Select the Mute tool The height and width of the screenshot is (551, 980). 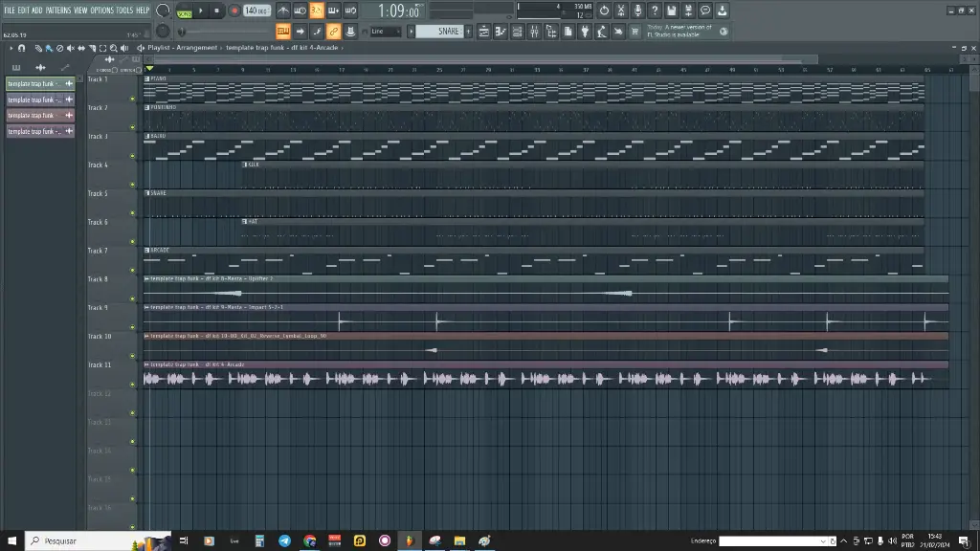[70, 48]
